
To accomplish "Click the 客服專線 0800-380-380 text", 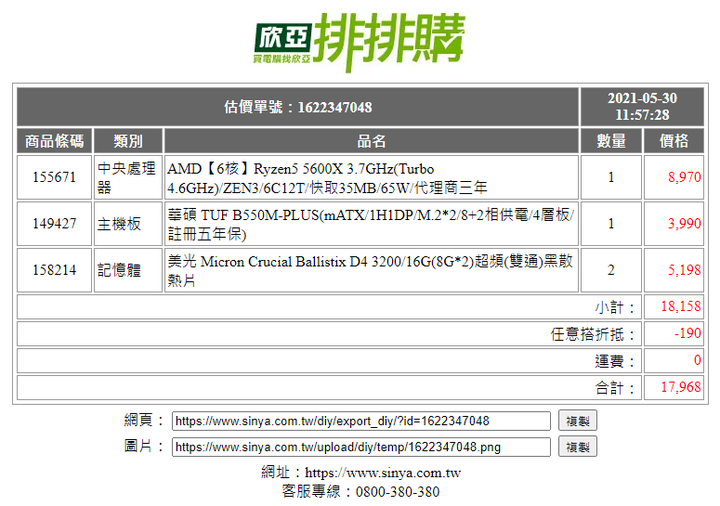I will [361, 492].
